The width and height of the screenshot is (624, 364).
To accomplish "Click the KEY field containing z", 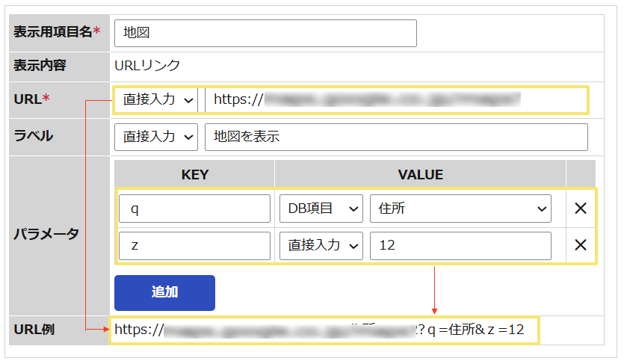I will [x=194, y=245].
